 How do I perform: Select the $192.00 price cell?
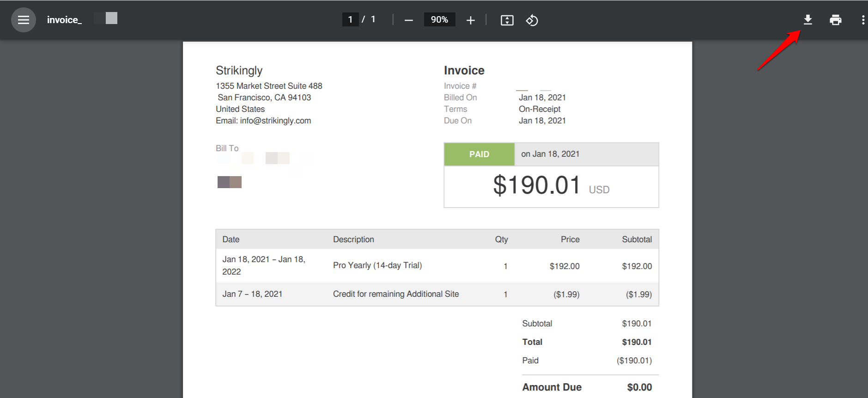(x=565, y=266)
